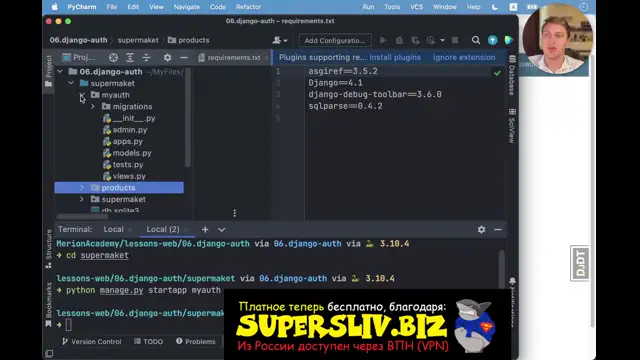Click the supermaket breadcrumb
Screen dimensions: 640x360
click(138, 40)
